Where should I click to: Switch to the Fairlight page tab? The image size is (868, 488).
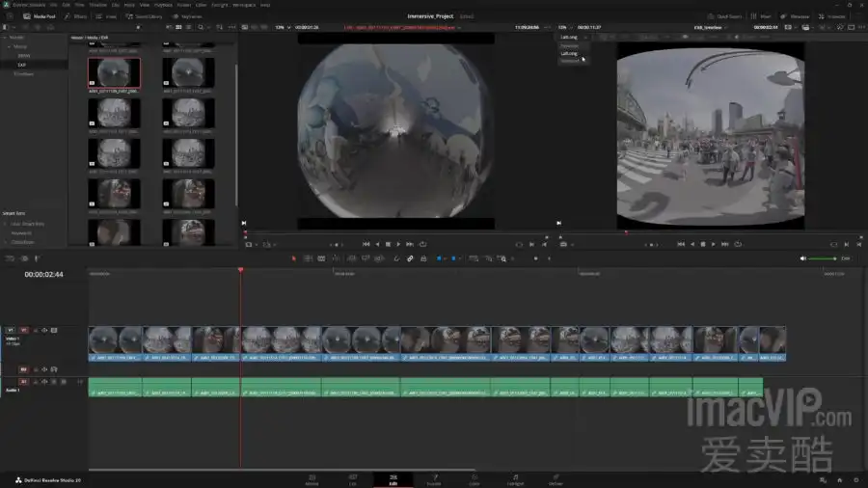coord(515,478)
